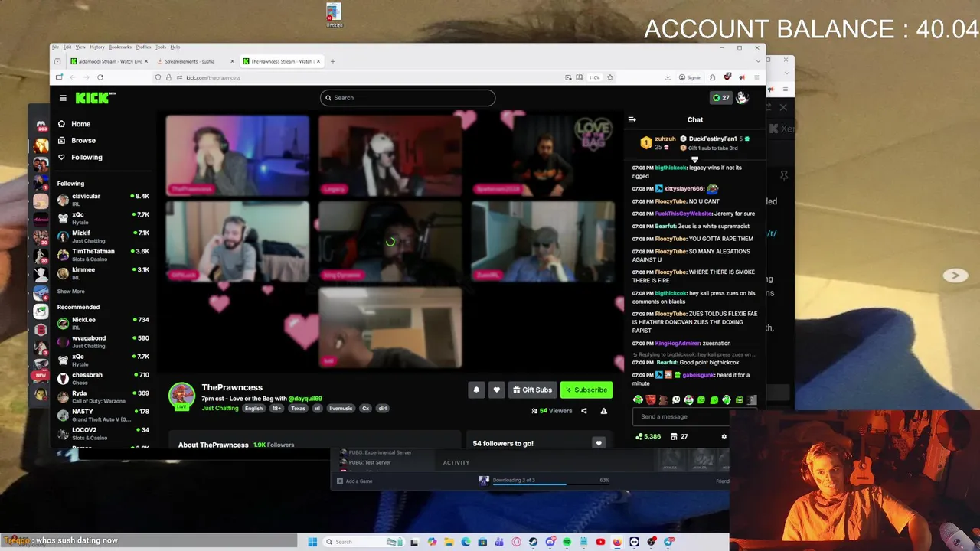Select the Texas tag
Image resolution: width=980 pixels, height=551 pixels.
click(298, 409)
